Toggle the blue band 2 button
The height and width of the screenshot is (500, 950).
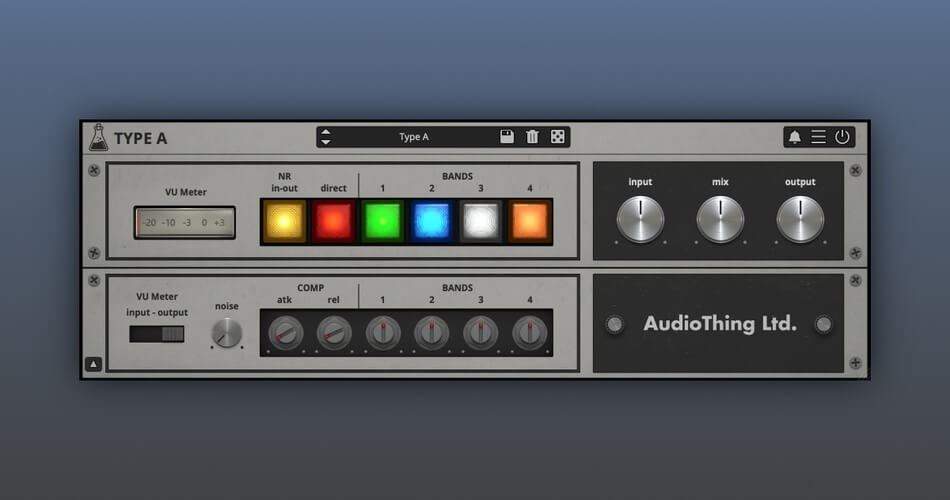(432, 221)
